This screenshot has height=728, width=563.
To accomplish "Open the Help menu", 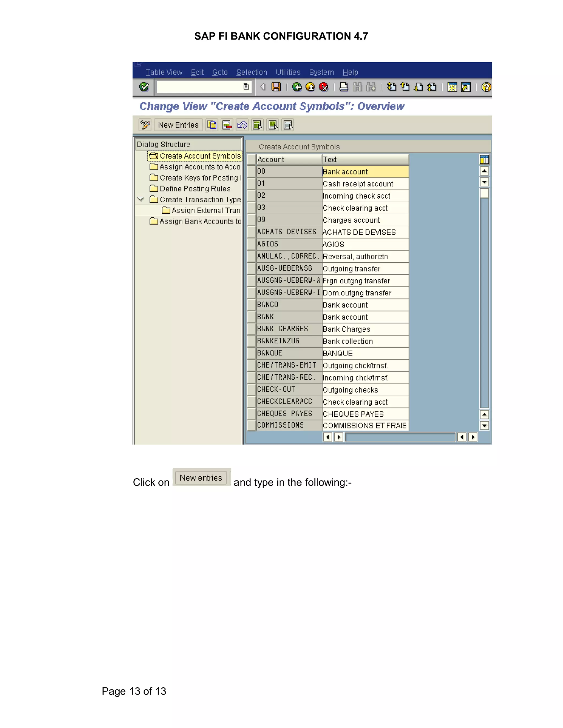I will [x=350, y=72].
